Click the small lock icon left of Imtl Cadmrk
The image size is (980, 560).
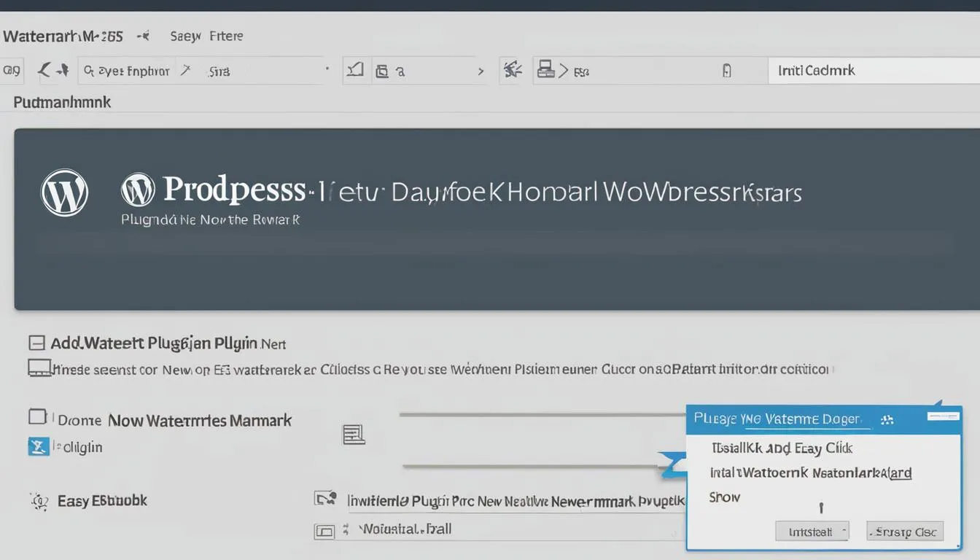click(726, 71)
